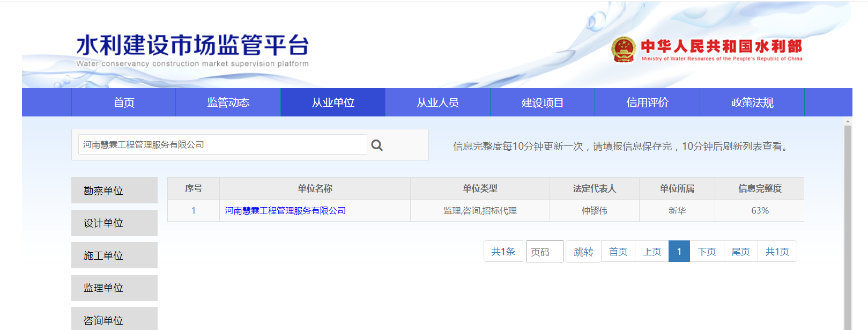868x330 pixels.
Task: Click the 页码 page number input
Action: click(545, 252)
